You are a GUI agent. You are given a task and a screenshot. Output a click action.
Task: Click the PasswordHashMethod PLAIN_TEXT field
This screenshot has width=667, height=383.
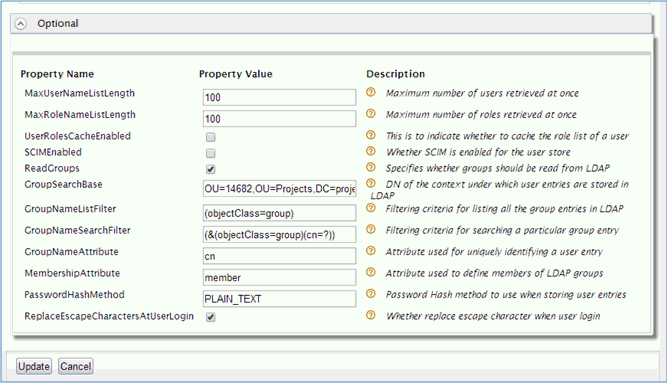pos(279,299)
